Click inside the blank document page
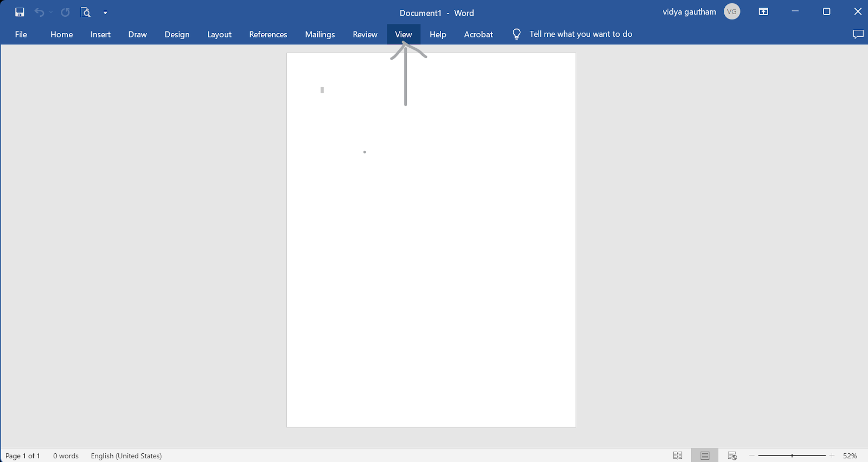The width and height of the screenshot is (868, 462). pos(431,240)
